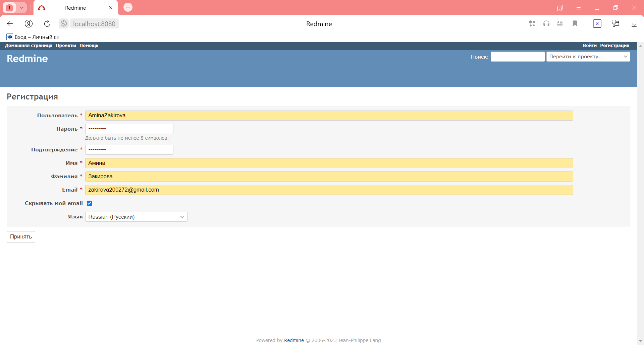Click the headphones read-aloud icon
This screenshot has height=345, width=644.
[546, 23]
